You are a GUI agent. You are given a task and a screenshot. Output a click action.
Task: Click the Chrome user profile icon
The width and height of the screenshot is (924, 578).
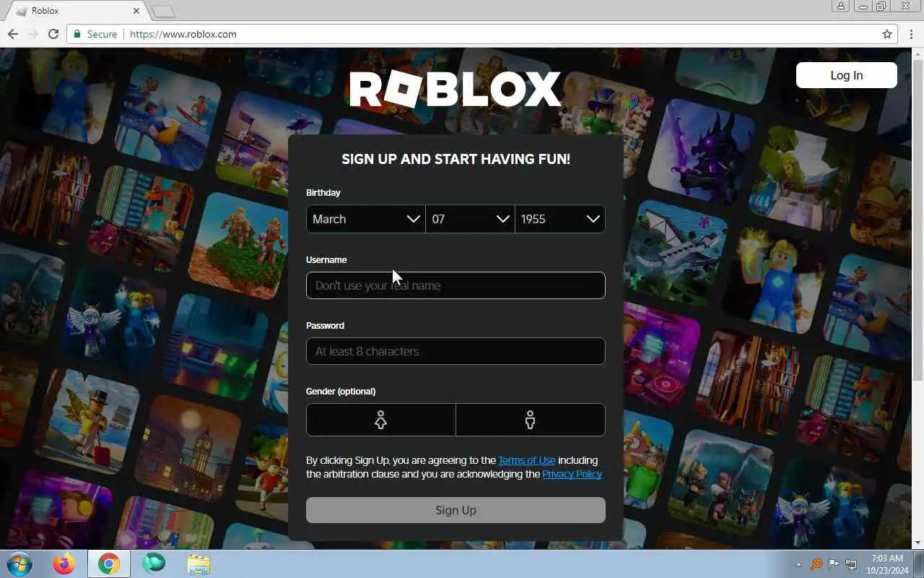click(841, 6)
